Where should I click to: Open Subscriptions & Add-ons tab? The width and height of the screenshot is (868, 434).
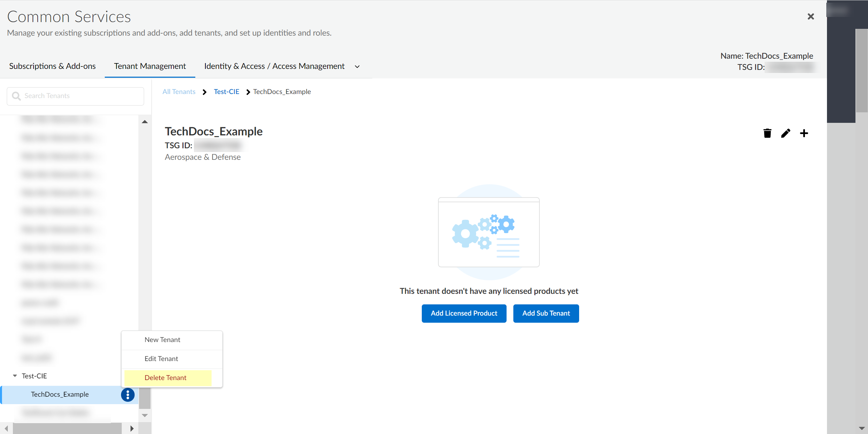(x=53, y=66)
